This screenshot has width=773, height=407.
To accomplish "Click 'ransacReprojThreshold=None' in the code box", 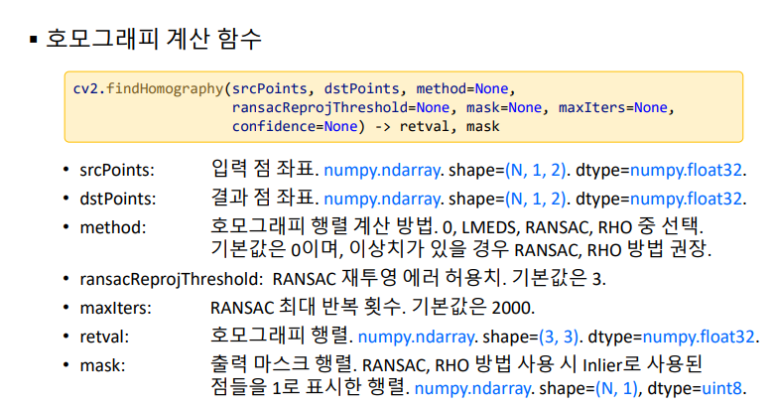I will [341, 107].
